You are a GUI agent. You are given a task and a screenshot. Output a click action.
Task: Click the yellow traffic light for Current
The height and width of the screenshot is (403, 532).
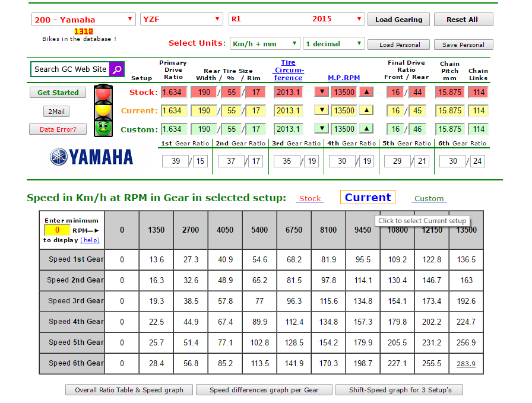(x=104, y=110)
